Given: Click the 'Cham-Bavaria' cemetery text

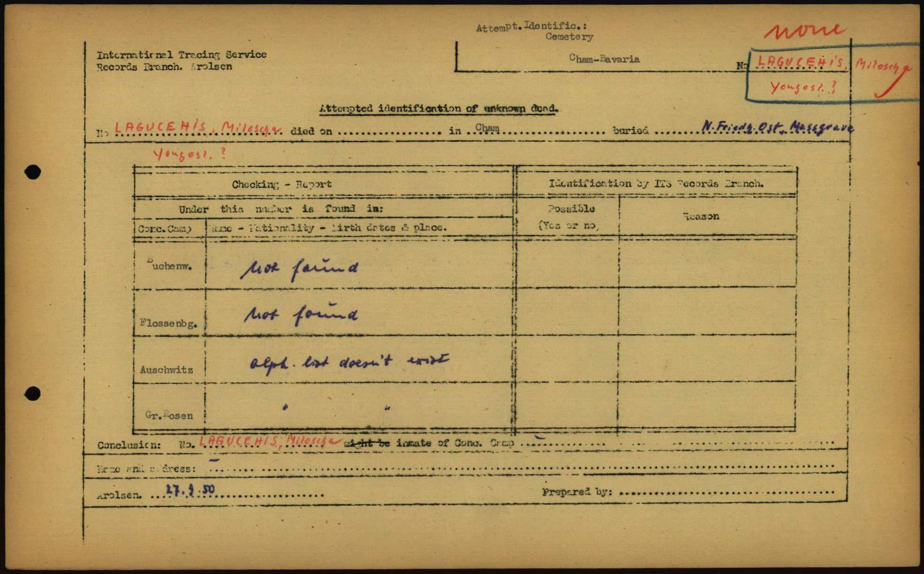Looking at the screenshot, I should point(604,59).
